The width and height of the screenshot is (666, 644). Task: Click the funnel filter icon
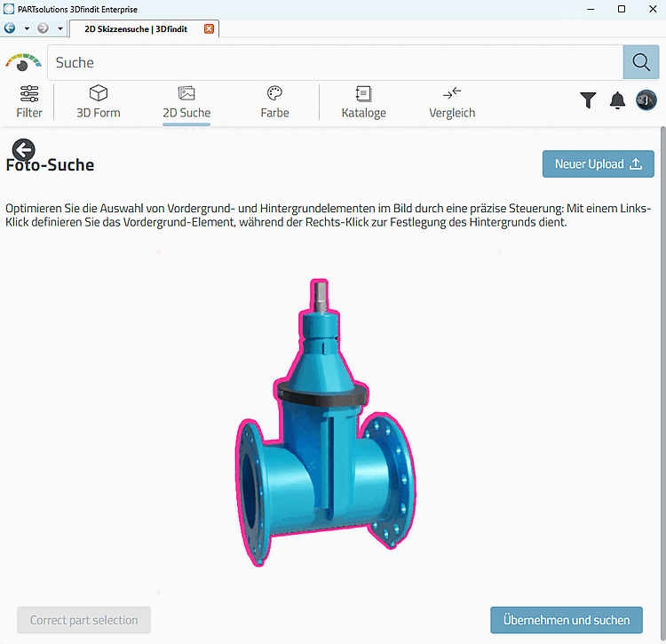(x=588, y=100)
